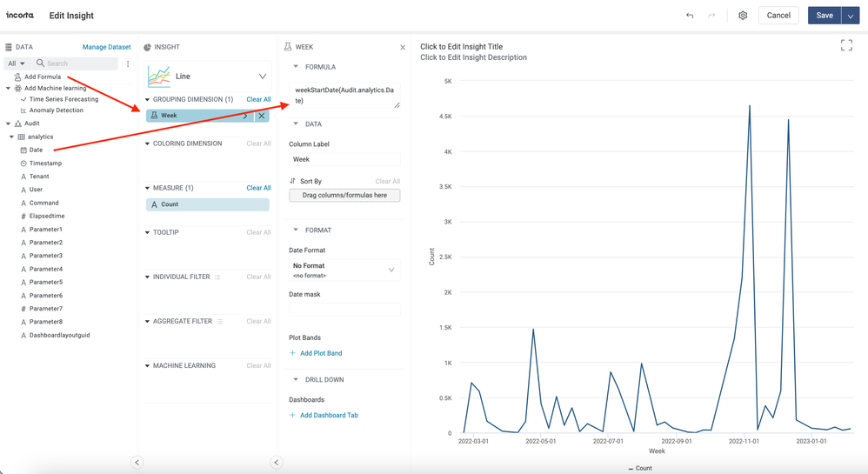Collapse the Insight panel with arrow button

(276, 463)
